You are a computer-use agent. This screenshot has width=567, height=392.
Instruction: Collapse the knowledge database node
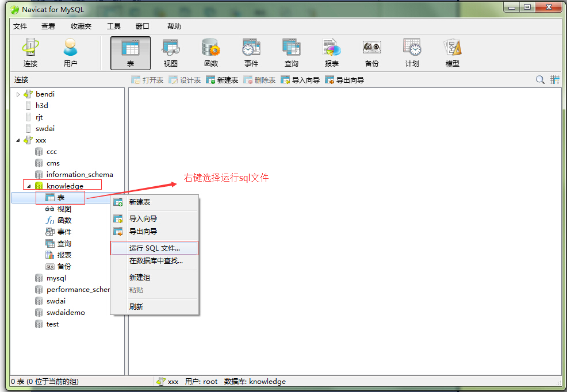click(29, 186)
